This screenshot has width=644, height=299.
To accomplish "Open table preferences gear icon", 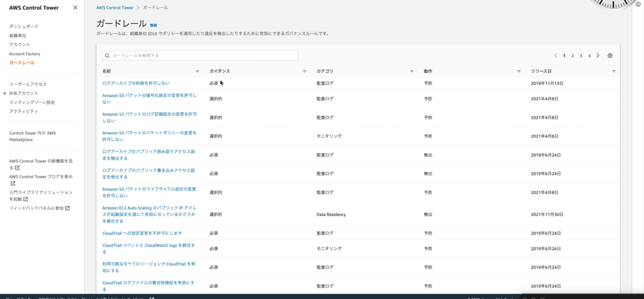I will (610, 56).
